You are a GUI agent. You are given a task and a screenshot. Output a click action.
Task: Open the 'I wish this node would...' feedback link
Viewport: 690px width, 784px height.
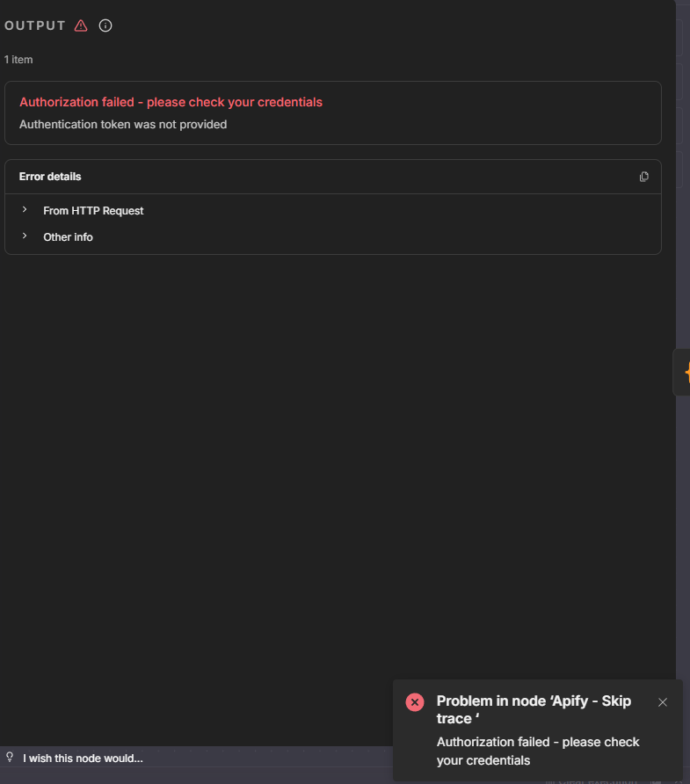click(x=83, y=758)
